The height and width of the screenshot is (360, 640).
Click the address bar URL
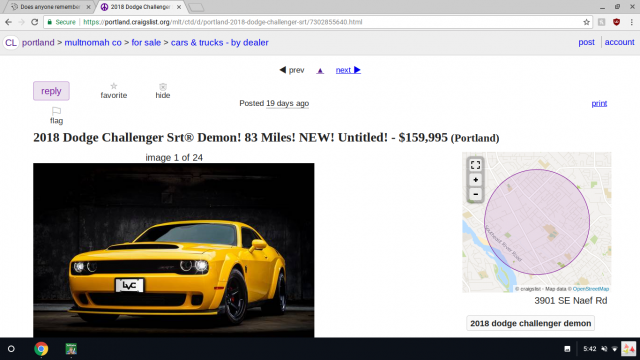pyautogui.click(x=222, y=22)
